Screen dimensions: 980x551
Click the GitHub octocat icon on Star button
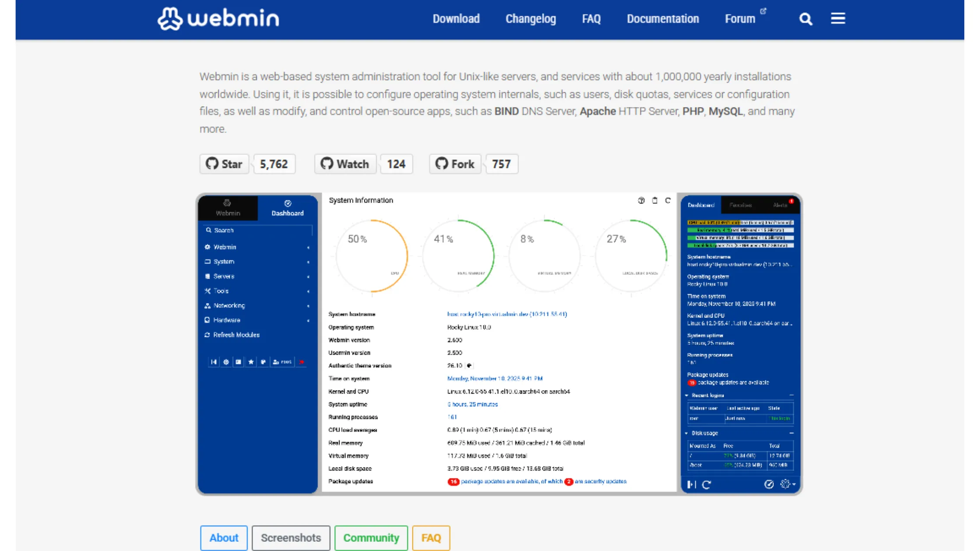212,164
